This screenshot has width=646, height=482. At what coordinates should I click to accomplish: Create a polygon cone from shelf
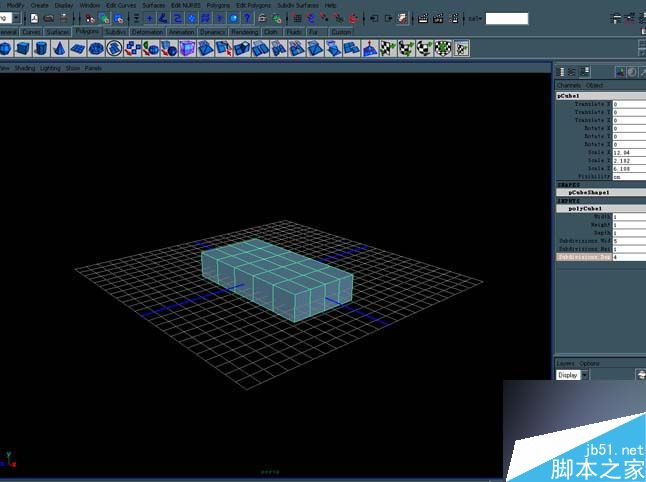click(59, 49)
